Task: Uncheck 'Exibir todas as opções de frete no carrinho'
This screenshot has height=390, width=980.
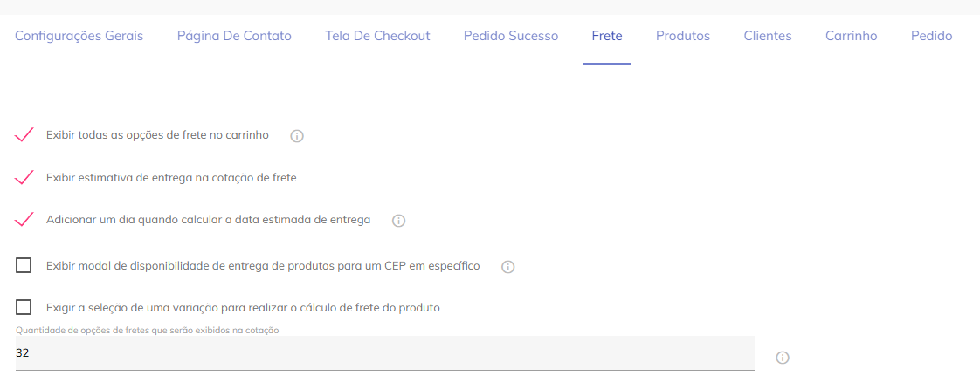Action: tap(24, 135)
